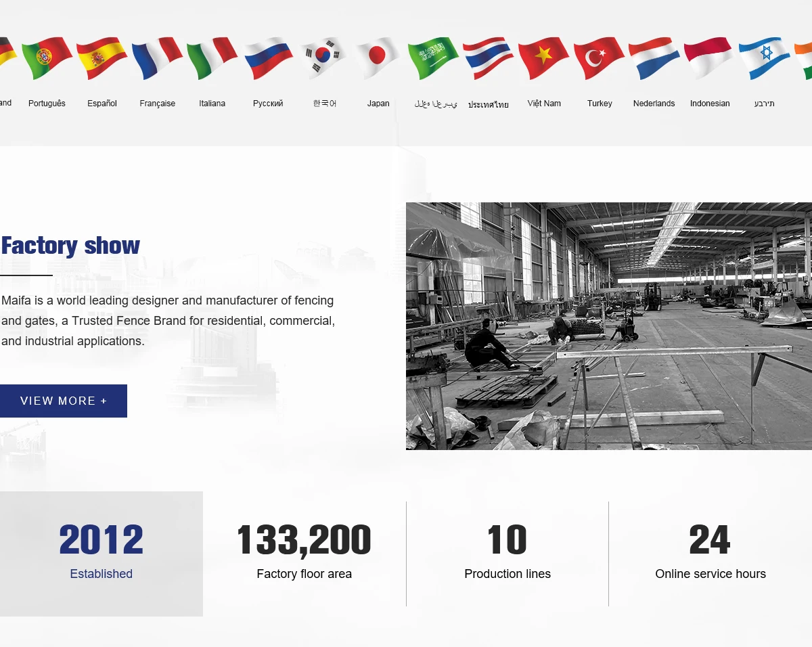Viewport: 812px width, 647px height.
Task: Click the Maifa company description paragraph
Action: 168,321
